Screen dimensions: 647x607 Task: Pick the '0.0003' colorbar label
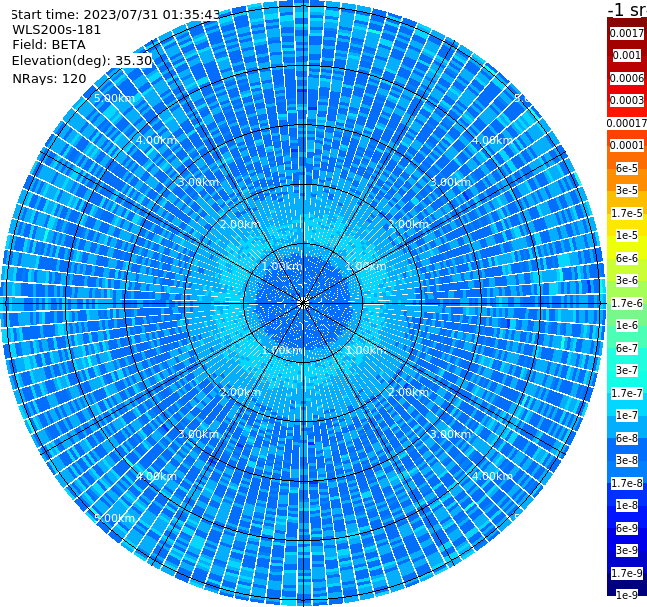(627, 100)
